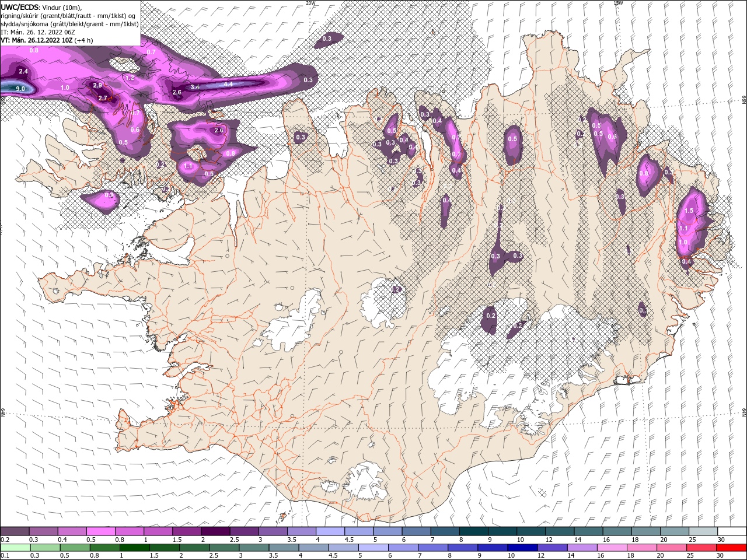Pick the top legend swatch between 25 and 30
The height and width of the screenshot is (560, 747).
point(703,531)
